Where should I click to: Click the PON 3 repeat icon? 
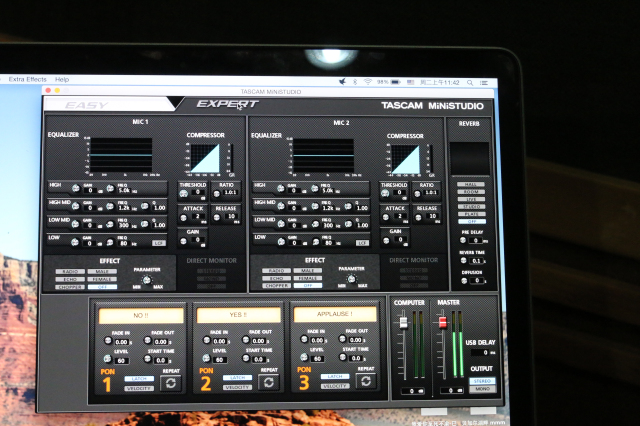click(366, 381)
